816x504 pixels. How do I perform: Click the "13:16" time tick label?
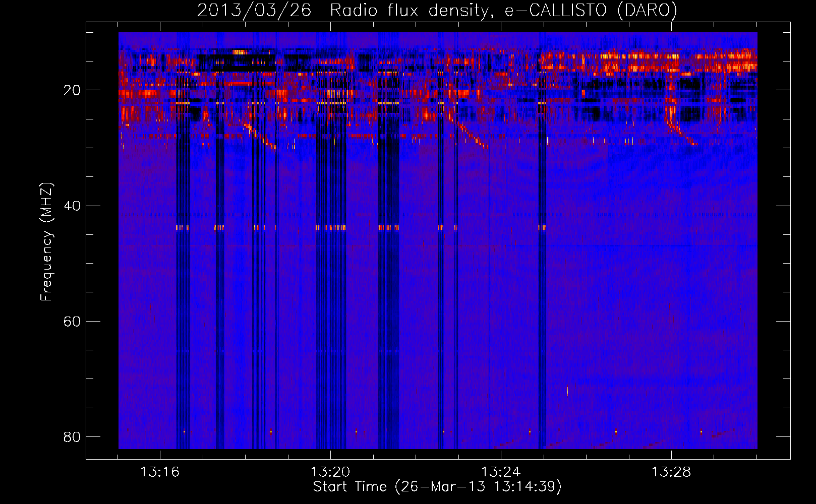[160, 472]
